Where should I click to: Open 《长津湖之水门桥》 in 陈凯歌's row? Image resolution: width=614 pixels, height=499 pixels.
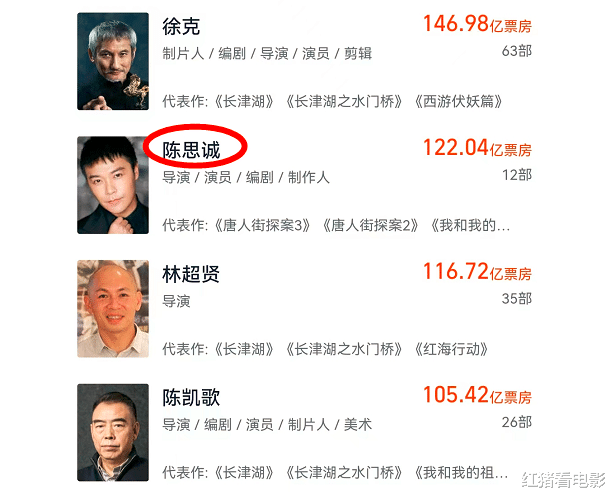344,473
